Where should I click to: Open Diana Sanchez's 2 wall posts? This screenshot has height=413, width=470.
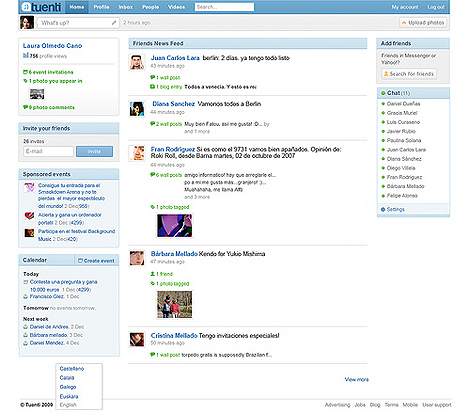[166, 124]
